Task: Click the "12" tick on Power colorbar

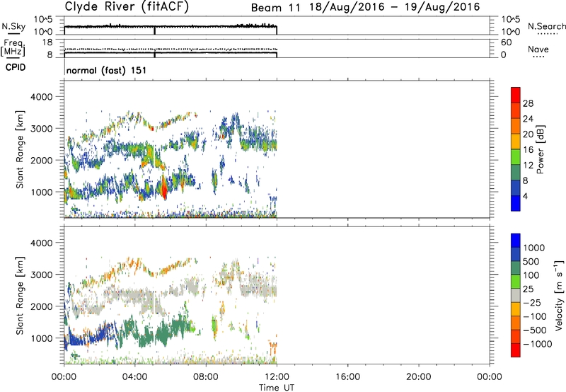Action: click(528, 166)
